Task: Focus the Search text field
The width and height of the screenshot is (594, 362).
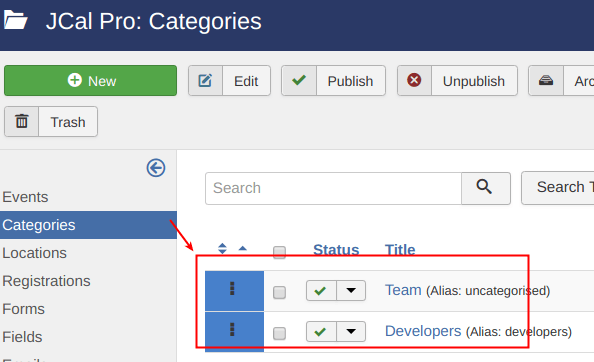Action: pyautogui.click(x=333, y=188)
